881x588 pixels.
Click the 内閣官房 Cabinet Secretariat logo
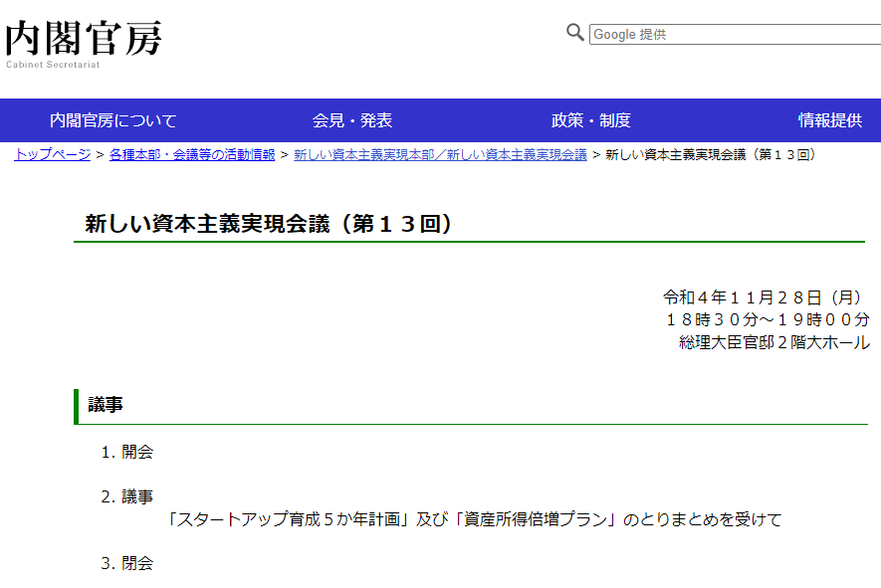click(84, 44)
